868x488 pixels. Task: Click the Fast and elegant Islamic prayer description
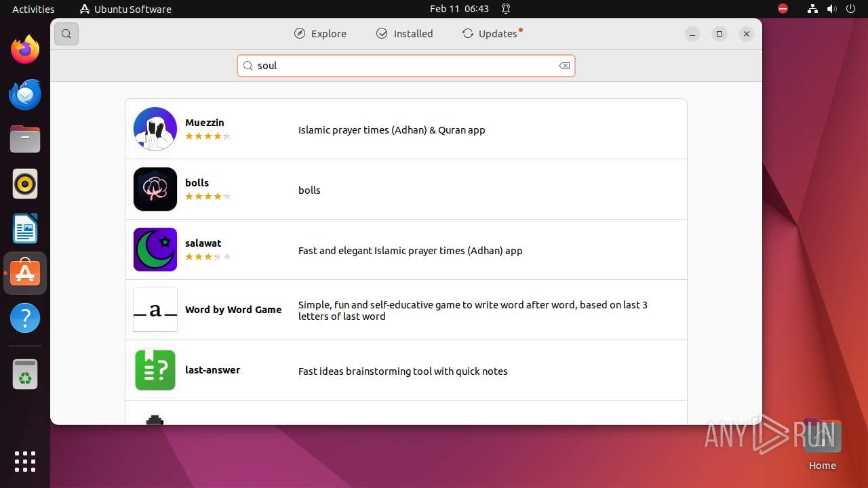410,251
